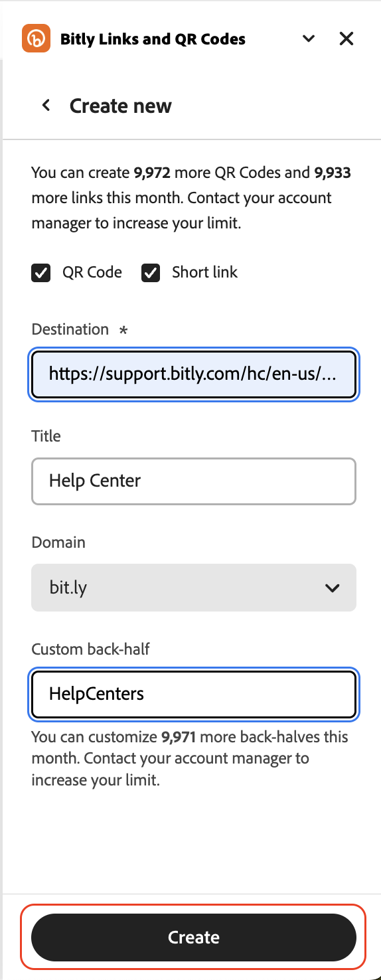
Task: Click into the Destination URL field
Action: 194,375
